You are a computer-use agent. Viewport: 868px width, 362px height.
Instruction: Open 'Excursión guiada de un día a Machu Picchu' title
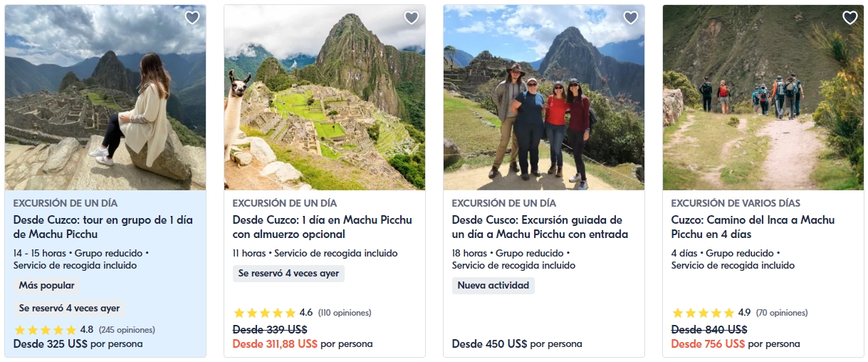pos(540,227)
